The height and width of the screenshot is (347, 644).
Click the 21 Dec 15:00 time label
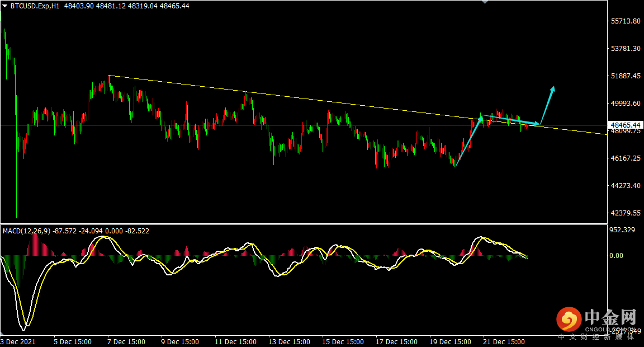pos(504,341)
